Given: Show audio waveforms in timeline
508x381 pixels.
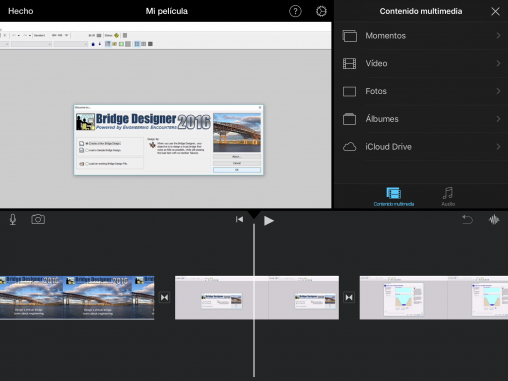Looking at the screenshot, I should tap(494, 220).
